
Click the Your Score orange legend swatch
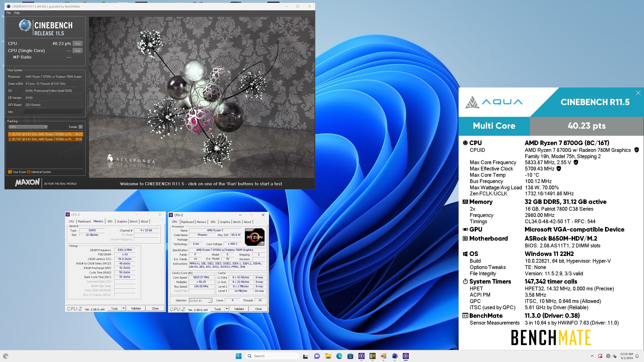pos(10,172)
